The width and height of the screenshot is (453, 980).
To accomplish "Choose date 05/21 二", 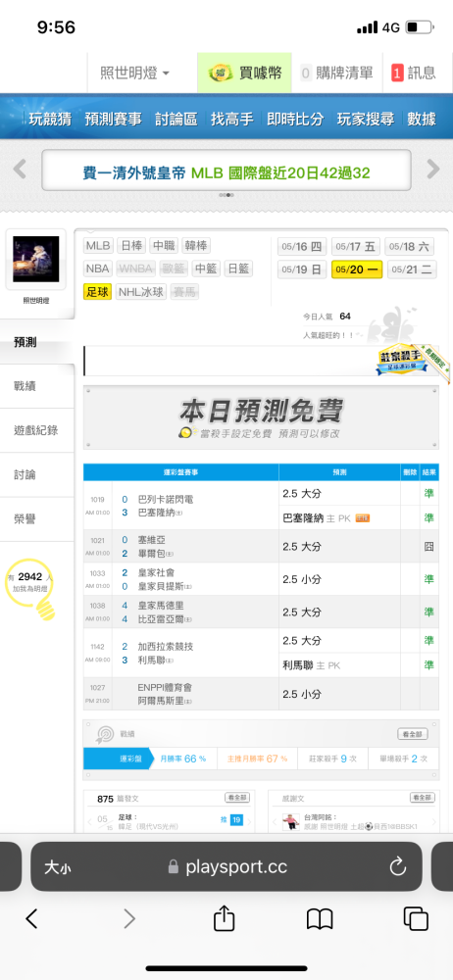I will point(412,270).
